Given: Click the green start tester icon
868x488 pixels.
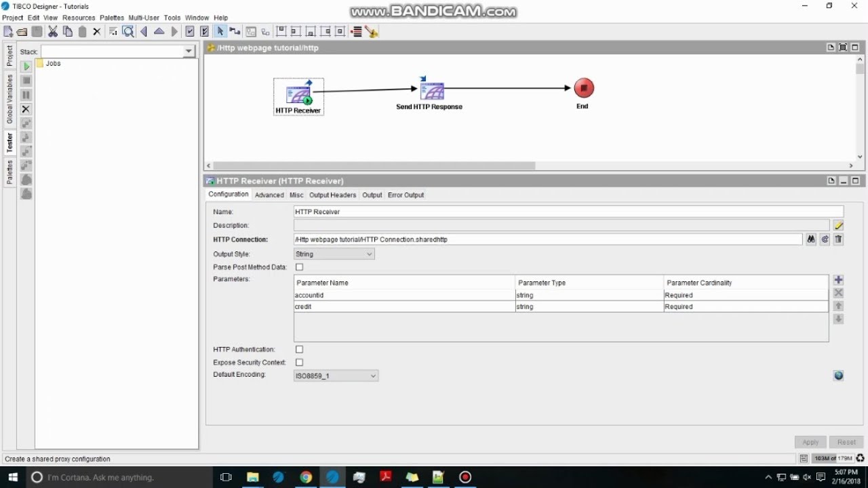Looking at the screenshot, I should tap(26, 66).
